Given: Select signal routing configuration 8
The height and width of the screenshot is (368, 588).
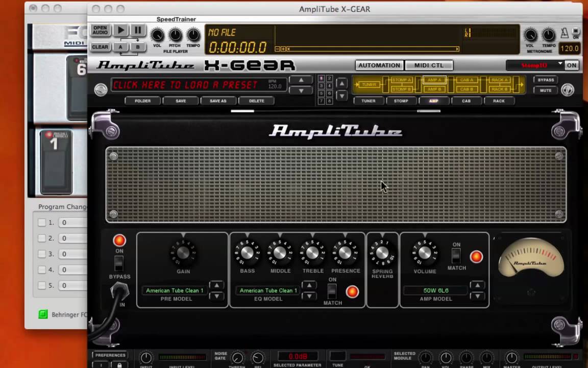Looking at the screenshot, I should 329,101.
